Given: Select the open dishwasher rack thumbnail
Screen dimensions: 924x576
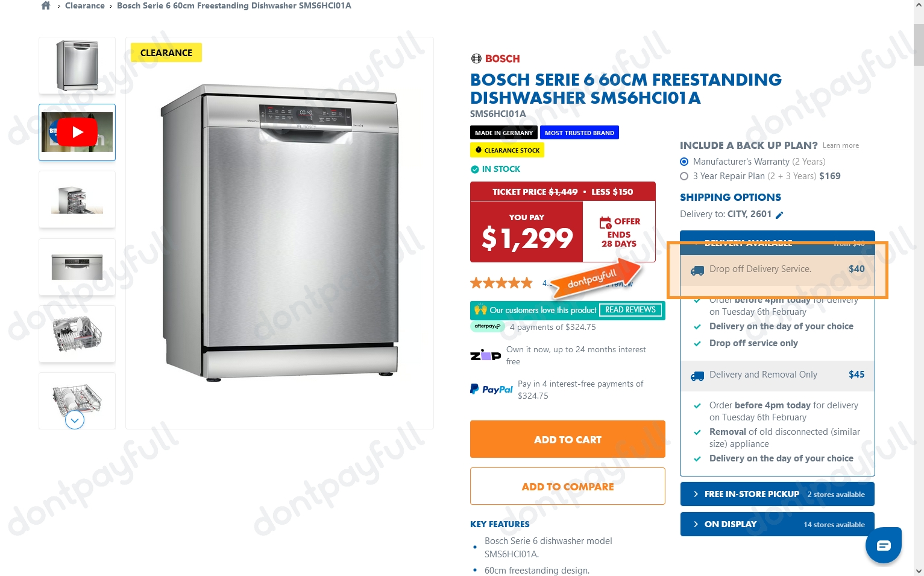Looking at the screenshot, I should (x=77, y=200).
